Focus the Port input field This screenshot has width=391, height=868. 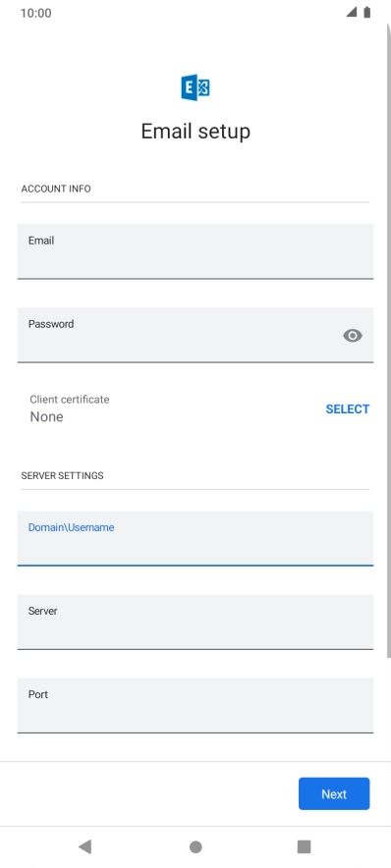tap(195, 705)
